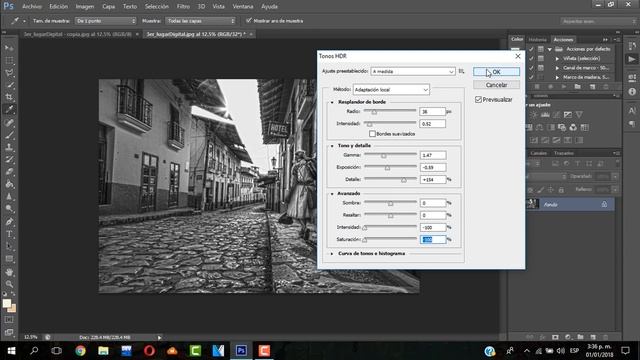Open Windows Start menu
The height and width of the screenshot is (360, 640).
pyautogui.click(x=11, y=351)
